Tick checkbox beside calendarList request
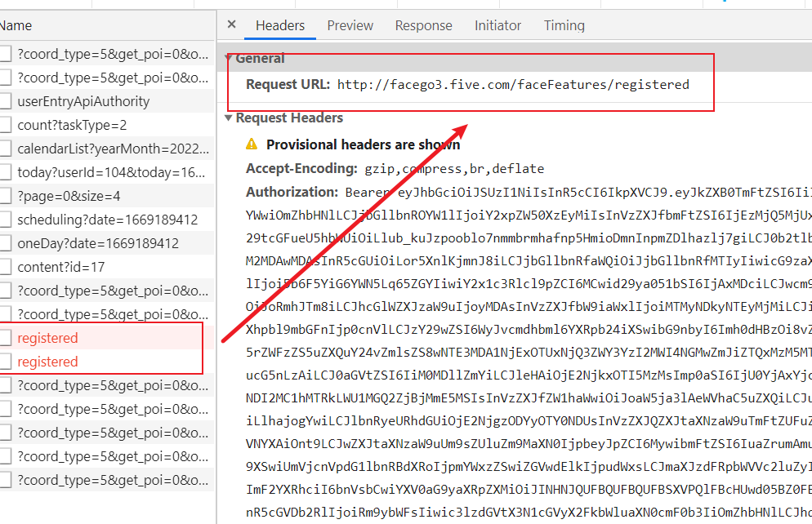 [5, 149]
